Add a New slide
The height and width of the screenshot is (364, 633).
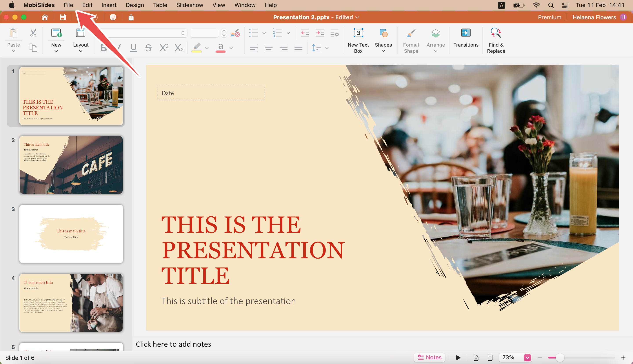tap(56, 40)
